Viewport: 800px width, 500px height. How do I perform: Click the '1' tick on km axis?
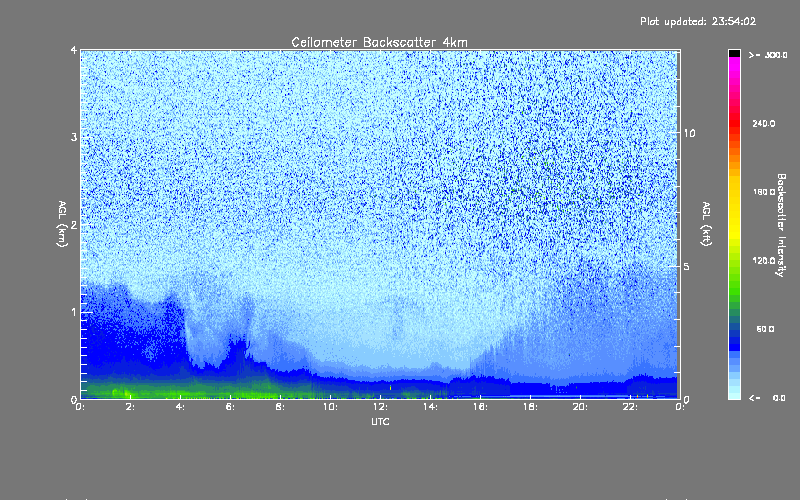(x=74, y=312)
